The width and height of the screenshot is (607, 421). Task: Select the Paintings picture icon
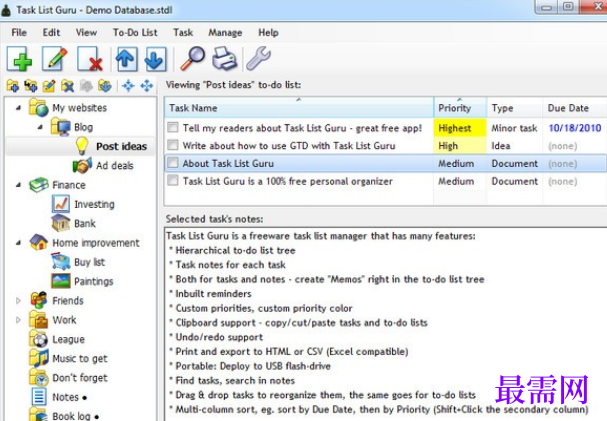[61, 281]
